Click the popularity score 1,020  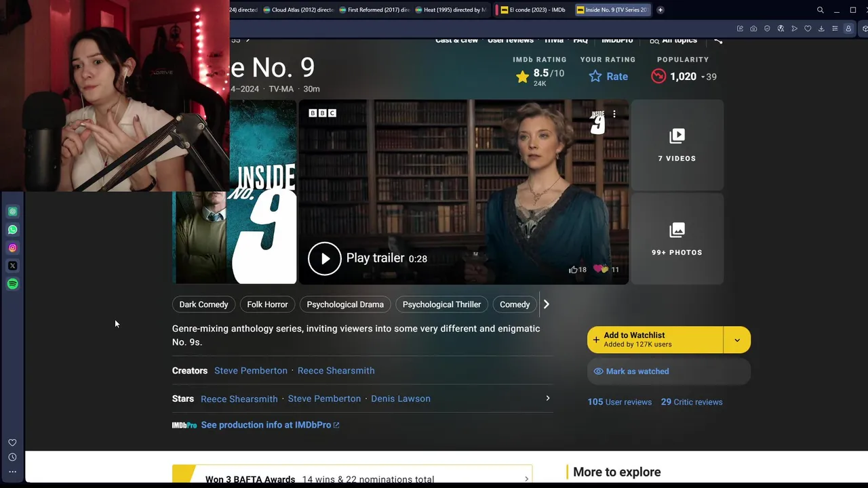[x=684, y=77]
